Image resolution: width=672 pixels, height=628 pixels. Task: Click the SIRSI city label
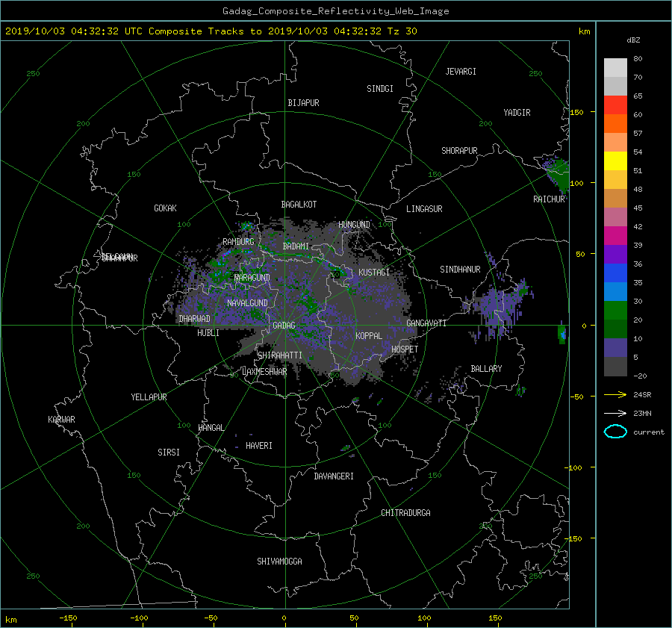coord(169,453)
